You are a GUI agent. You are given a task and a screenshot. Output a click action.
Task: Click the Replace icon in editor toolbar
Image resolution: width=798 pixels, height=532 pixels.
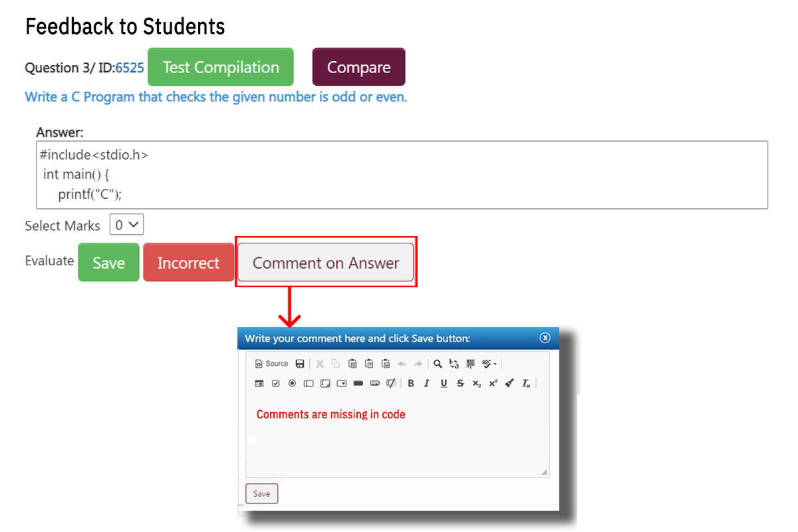click(x=454, y=364)
